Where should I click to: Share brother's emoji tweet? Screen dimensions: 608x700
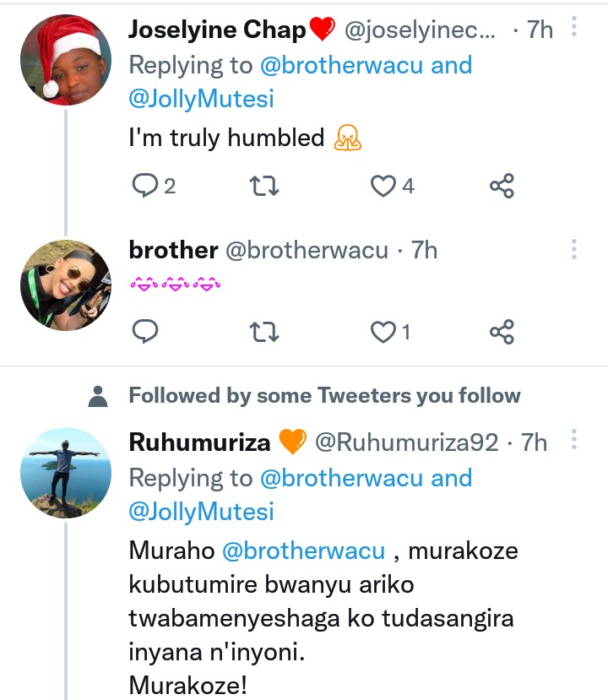502,332
